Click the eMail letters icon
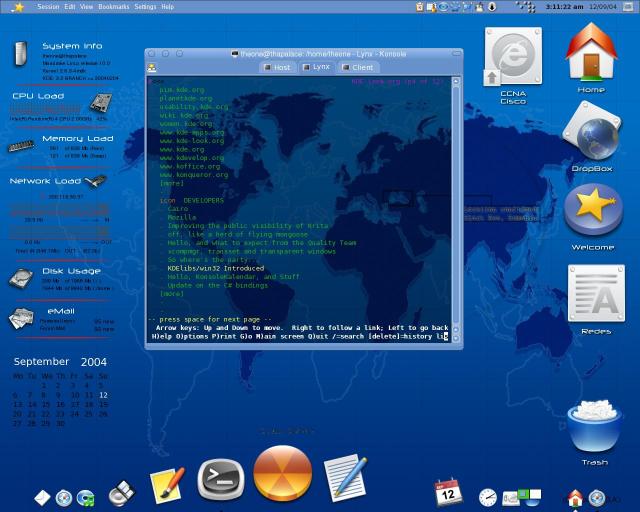This screenshot has height=512, width=640. point(21,318)
